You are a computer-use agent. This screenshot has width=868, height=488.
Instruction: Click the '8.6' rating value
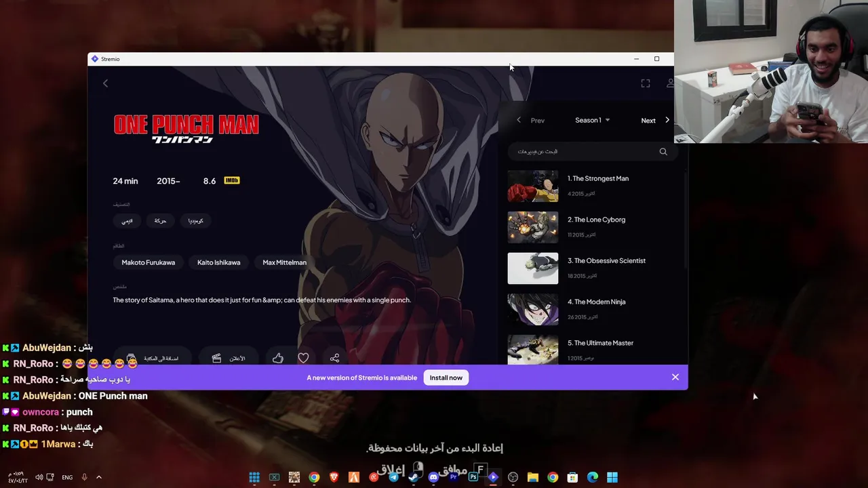coord(209,181)
